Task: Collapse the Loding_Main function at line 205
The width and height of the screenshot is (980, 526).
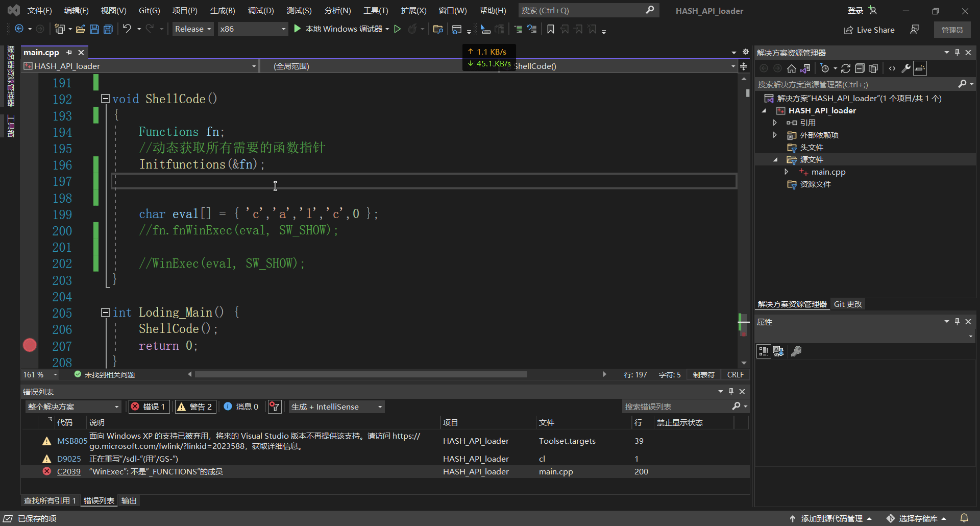Action: tap(106, 312)
